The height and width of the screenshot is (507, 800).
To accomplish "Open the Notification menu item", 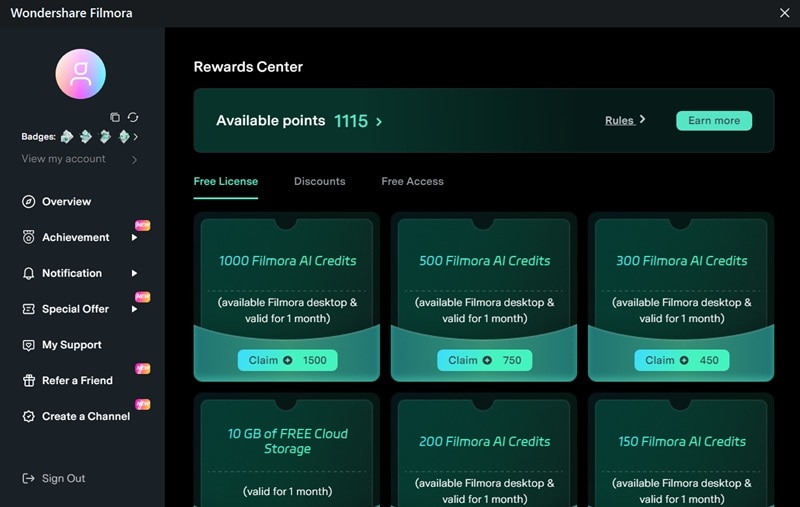I will [72, 273].
